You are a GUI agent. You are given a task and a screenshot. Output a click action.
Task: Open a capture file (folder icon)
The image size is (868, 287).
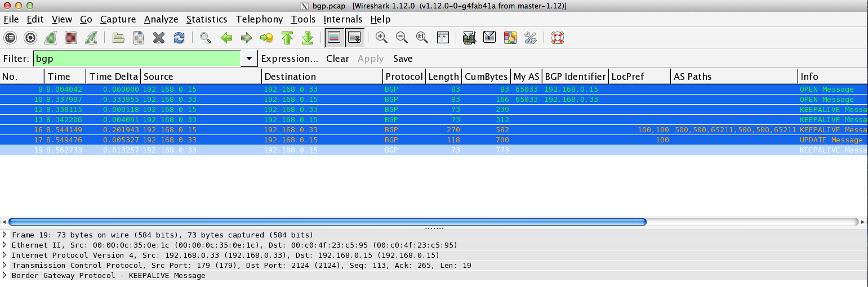118,38
